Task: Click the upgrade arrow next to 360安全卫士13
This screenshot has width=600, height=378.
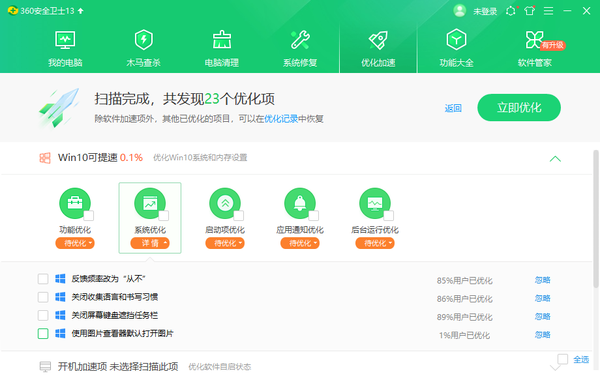Action: (x=80, y=11)
